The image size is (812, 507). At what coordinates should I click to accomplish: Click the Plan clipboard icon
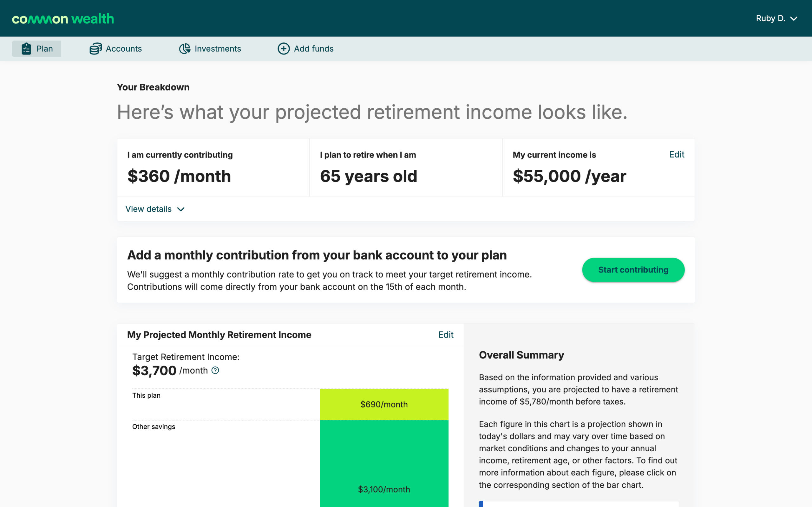[26, 48]
